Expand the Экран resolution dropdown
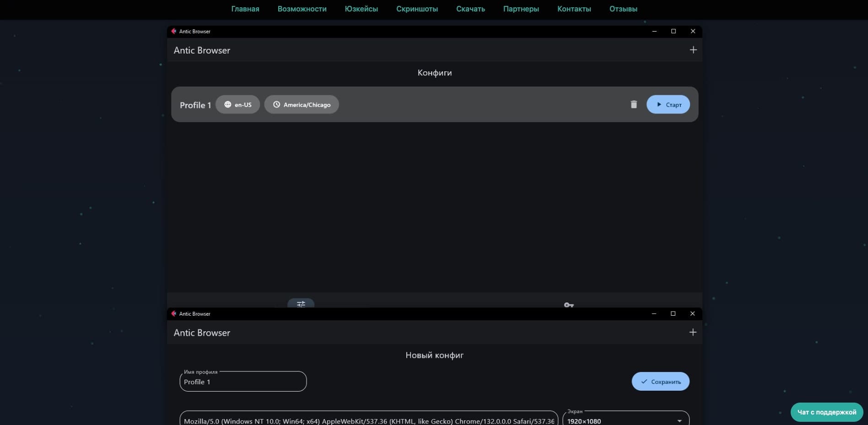Screen dimensions: 868x425 coord(679,420)
